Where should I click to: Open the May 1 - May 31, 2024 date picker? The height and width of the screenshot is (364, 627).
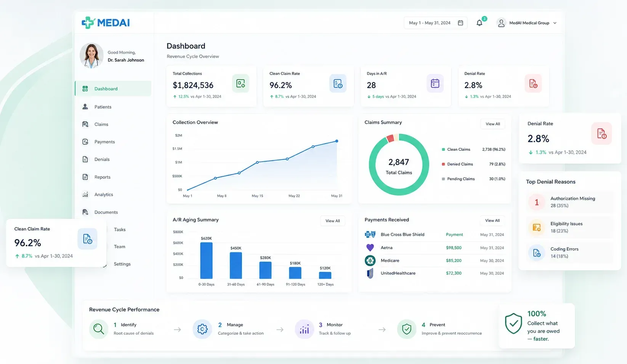pyautogui.click(x=435, y=23)
